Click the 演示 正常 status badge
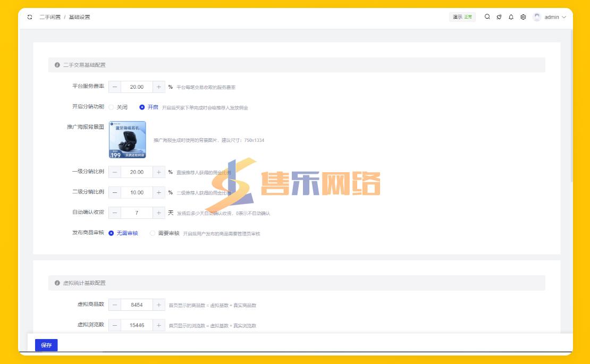This screenshot has height=364, width=590. coord(462,17)
